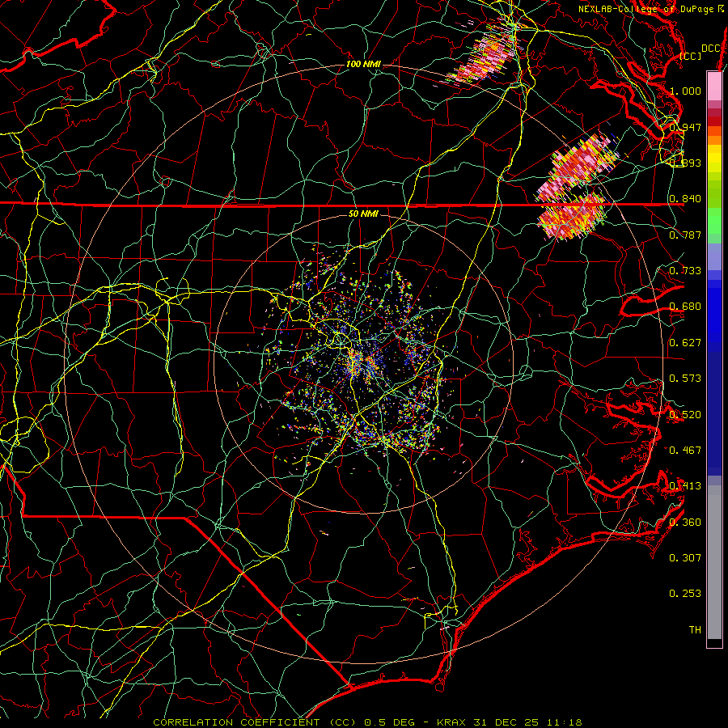Click the 0.787 legend value
Viewport: 728px width, 728px height.
tap(685, 235)
